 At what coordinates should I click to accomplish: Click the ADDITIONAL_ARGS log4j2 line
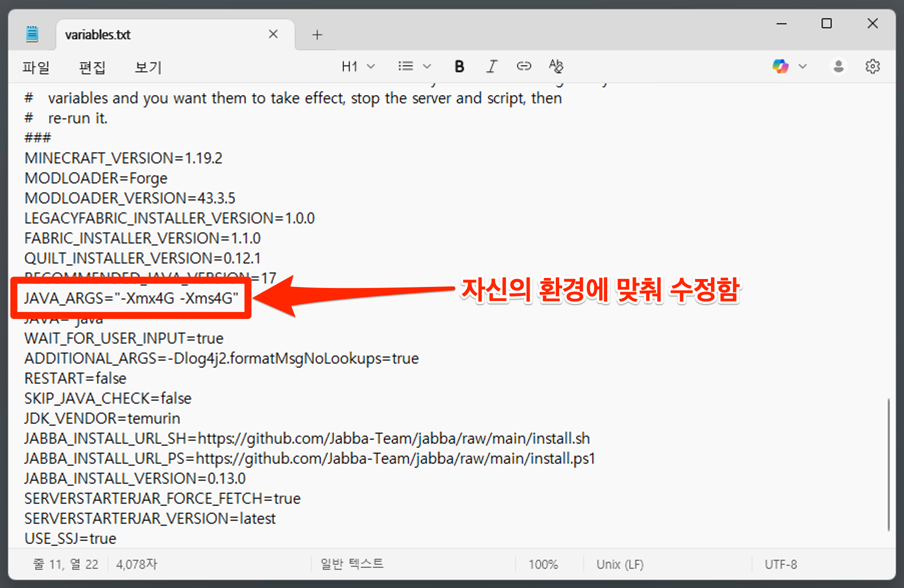[x=221, y=359]
